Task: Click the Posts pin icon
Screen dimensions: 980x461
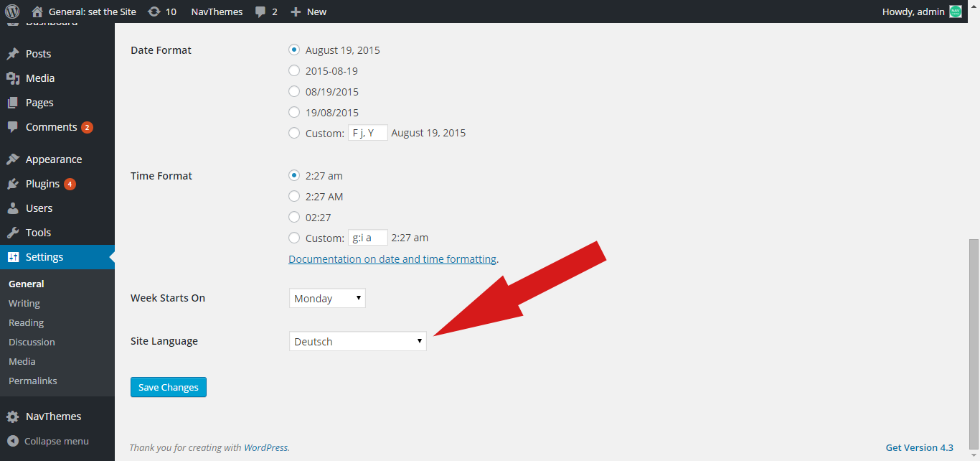Action: coord(12,54)
